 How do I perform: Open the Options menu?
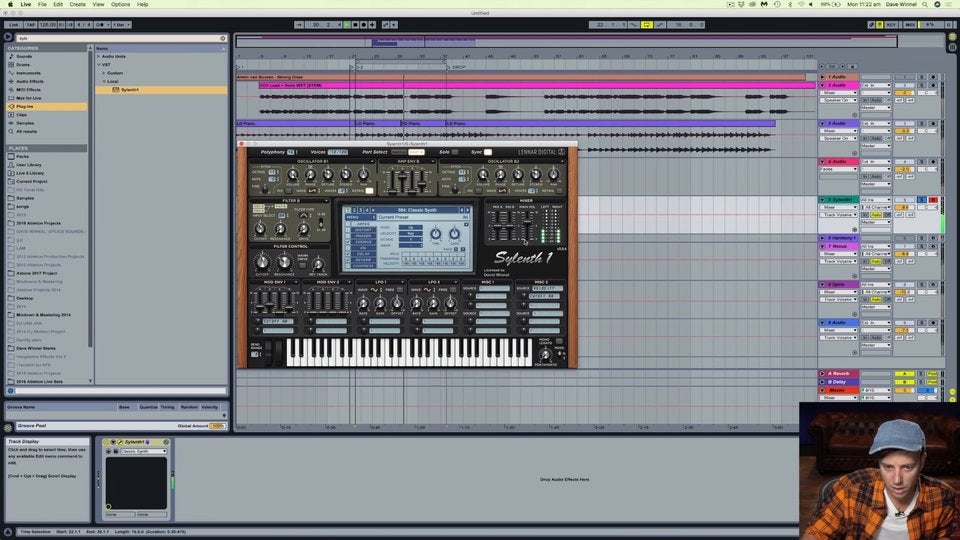pyautogui.click(x=120, y=4)
